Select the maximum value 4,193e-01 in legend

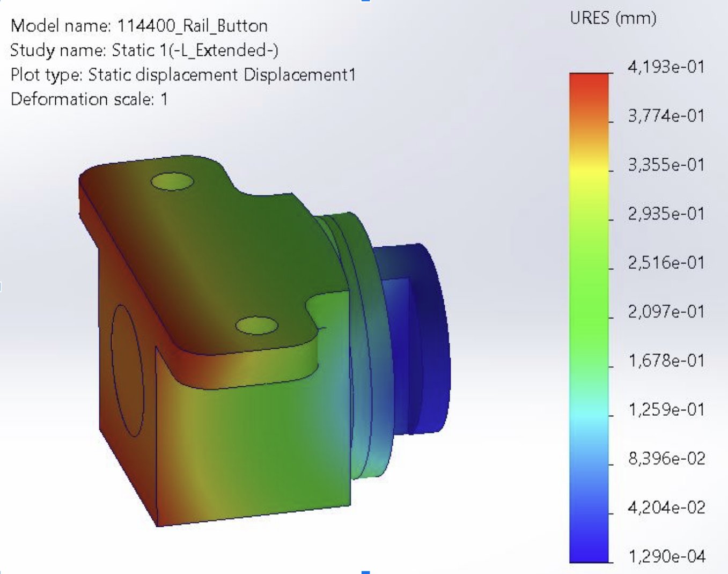click(x=666, y=67)
